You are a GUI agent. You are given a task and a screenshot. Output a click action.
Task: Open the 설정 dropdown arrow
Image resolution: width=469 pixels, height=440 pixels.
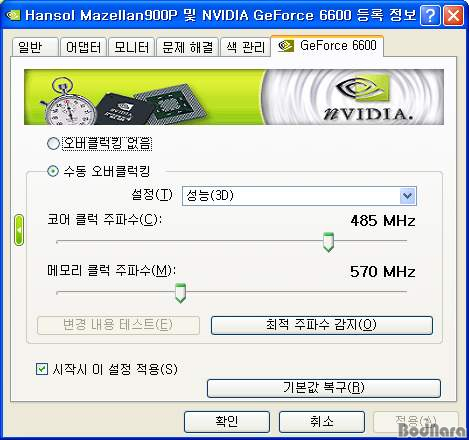point(407,196)
